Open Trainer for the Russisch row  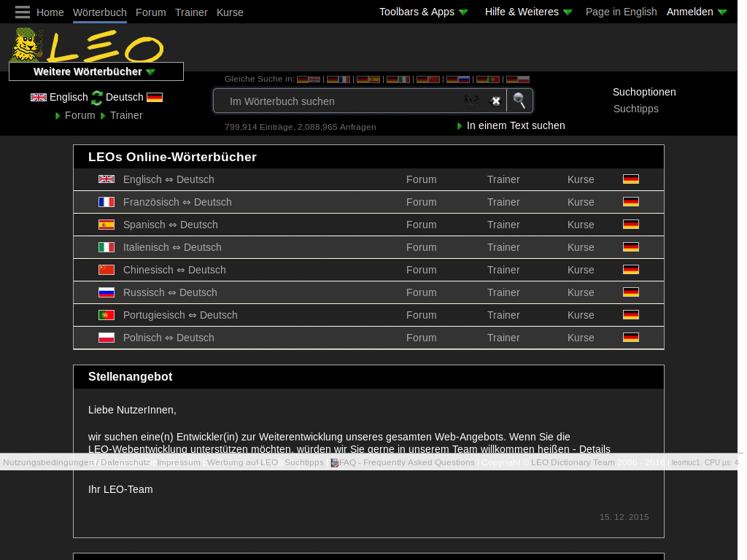(503, 292)
